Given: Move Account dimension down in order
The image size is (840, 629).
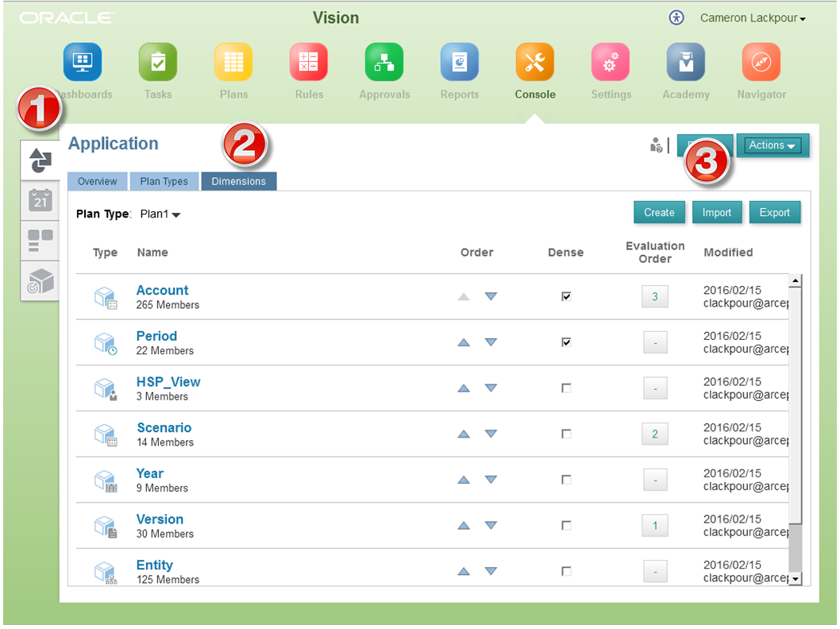Looking at the screenshot, I should tap(491, 296).
